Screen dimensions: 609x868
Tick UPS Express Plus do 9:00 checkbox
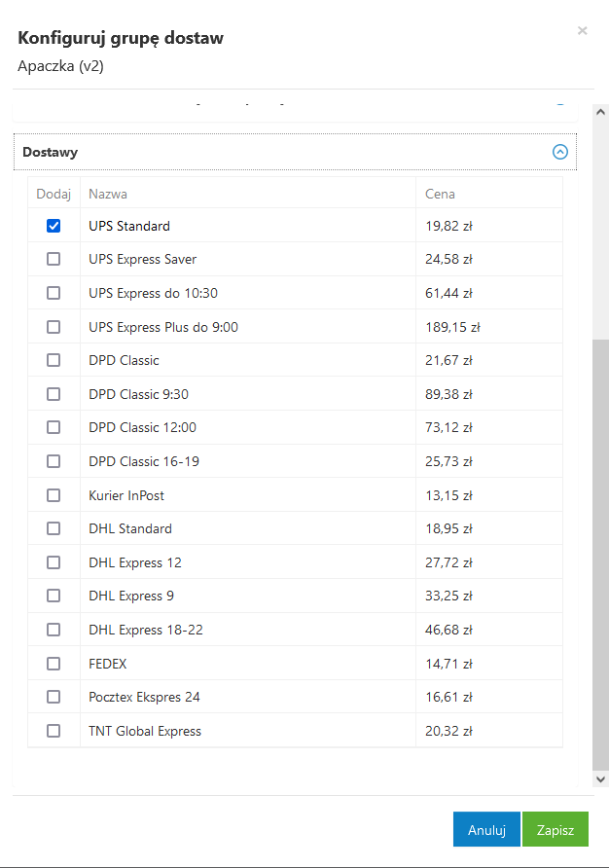(x=54, y=327)
